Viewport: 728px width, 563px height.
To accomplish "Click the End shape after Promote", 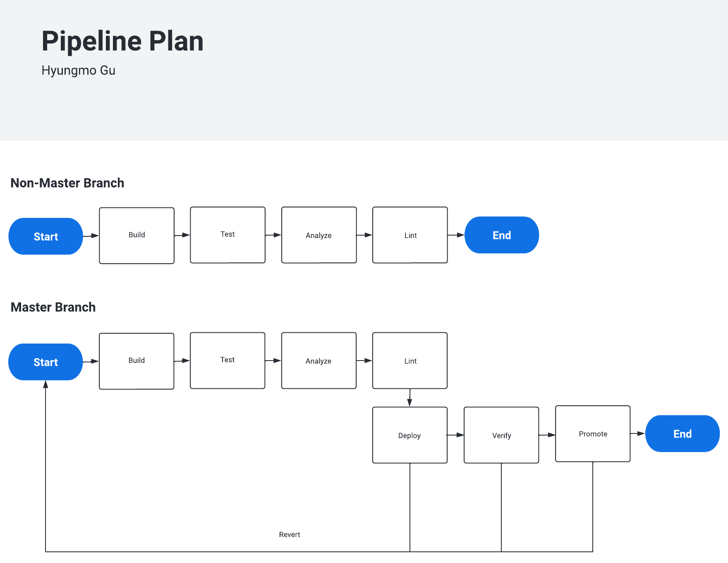I will [682, 434].
